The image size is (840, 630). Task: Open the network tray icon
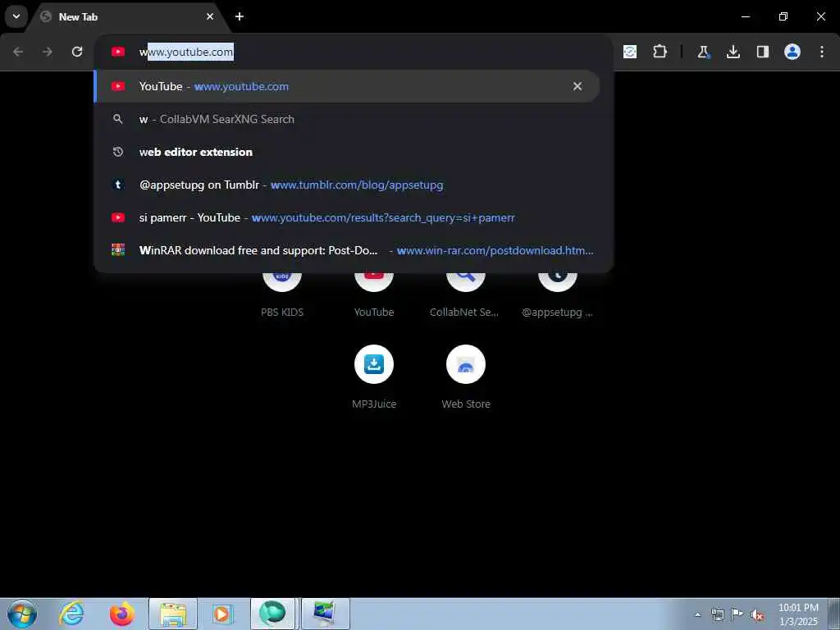click(x=718, y=614)
